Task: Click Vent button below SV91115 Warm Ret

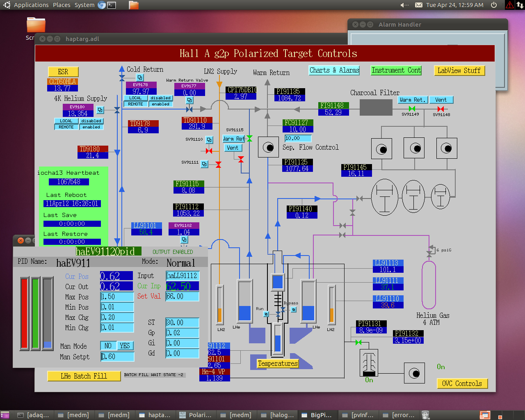Action: [x=233, y=148]
